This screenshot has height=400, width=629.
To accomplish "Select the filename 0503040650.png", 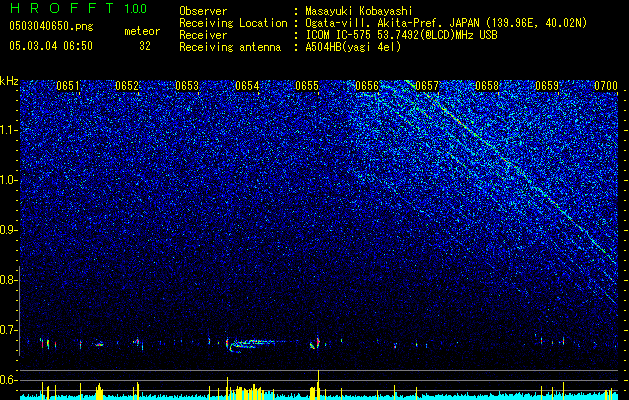I will 51,26.
